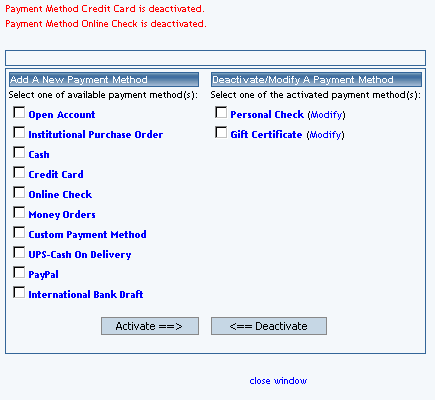Open the Credit Card method link
This screenshot has width=435, height=400.
56,174
